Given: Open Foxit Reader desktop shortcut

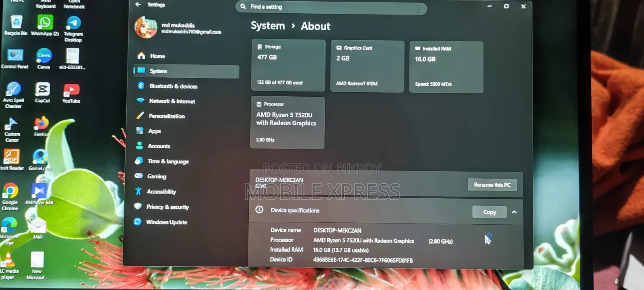Looking at the screenshot, I should 12,160.
